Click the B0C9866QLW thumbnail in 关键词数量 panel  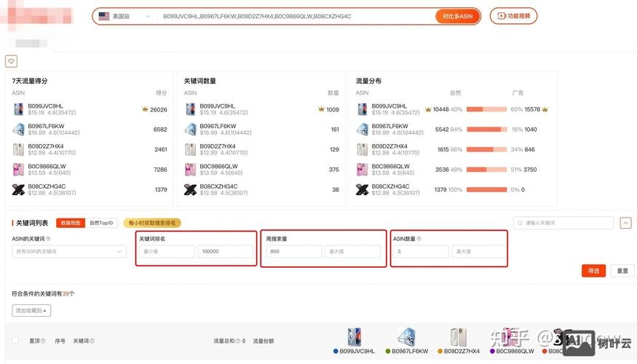(x=190, y=170)
